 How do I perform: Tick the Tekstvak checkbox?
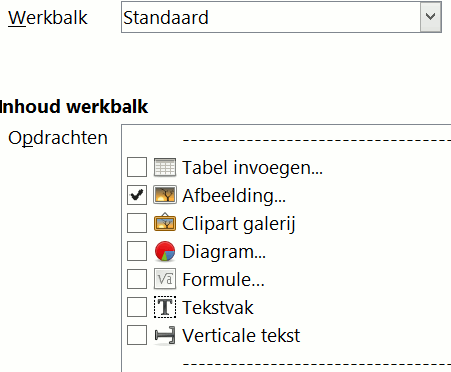coord(137,307)
